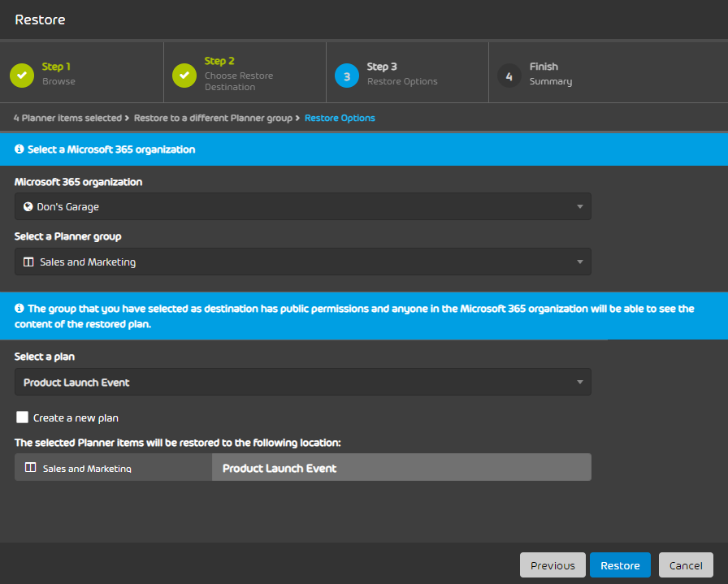
Task: Go to Step 2 Choose Restore Destination
Action: coord(245,73)
